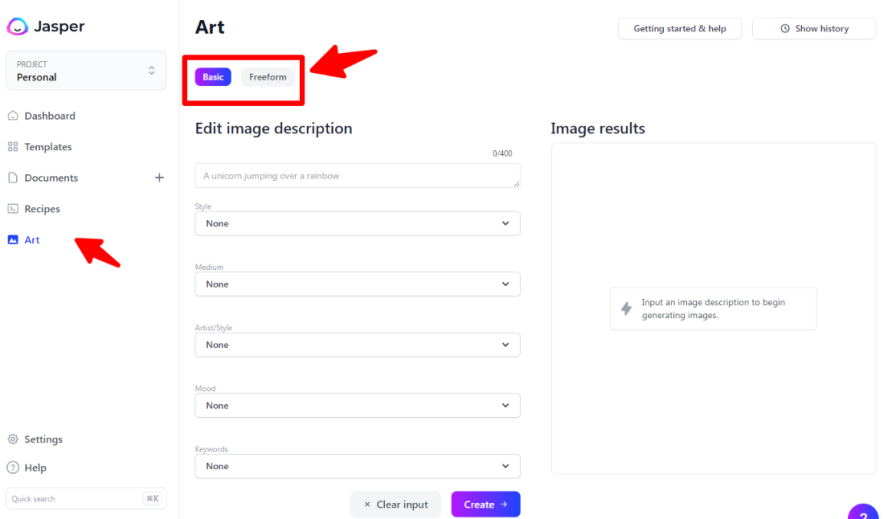Click the Recipes terminal icon
Image resolution: width=884 pixels, height=519 pixels.
pos(13,209)
